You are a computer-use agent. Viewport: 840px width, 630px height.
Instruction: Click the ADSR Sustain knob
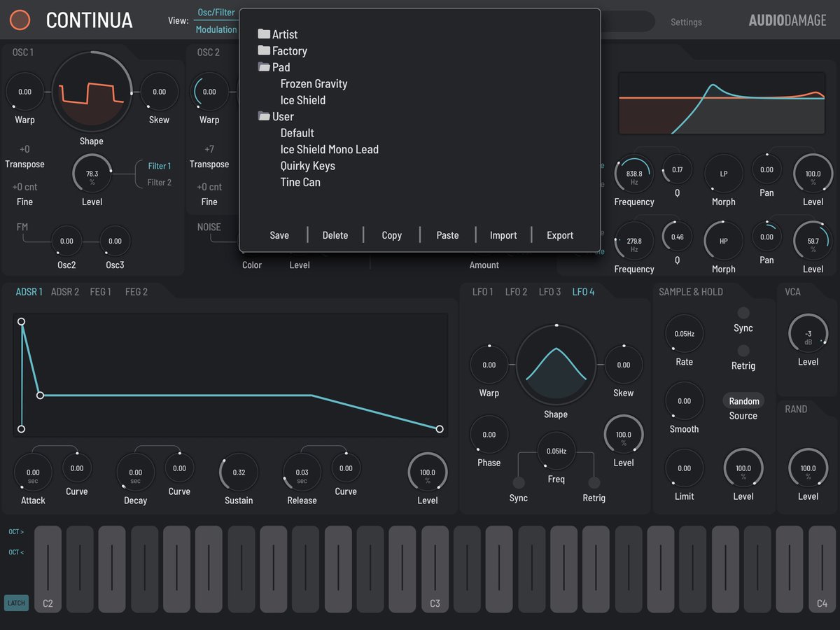pos(239,472)
